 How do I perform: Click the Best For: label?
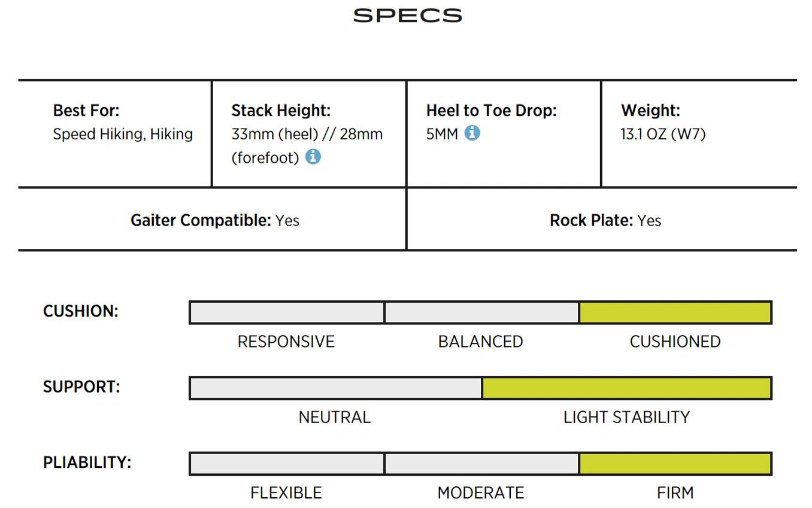coord(86,111)
